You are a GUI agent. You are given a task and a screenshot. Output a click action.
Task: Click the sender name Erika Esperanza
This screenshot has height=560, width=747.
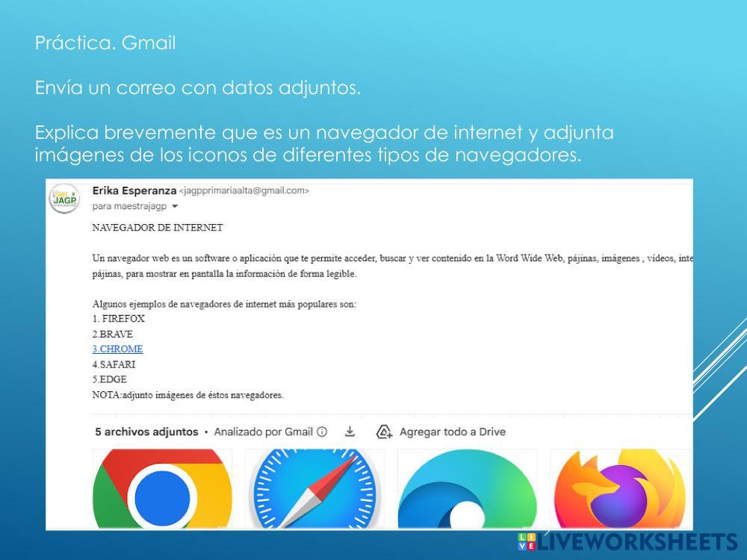tap(134, 190)
